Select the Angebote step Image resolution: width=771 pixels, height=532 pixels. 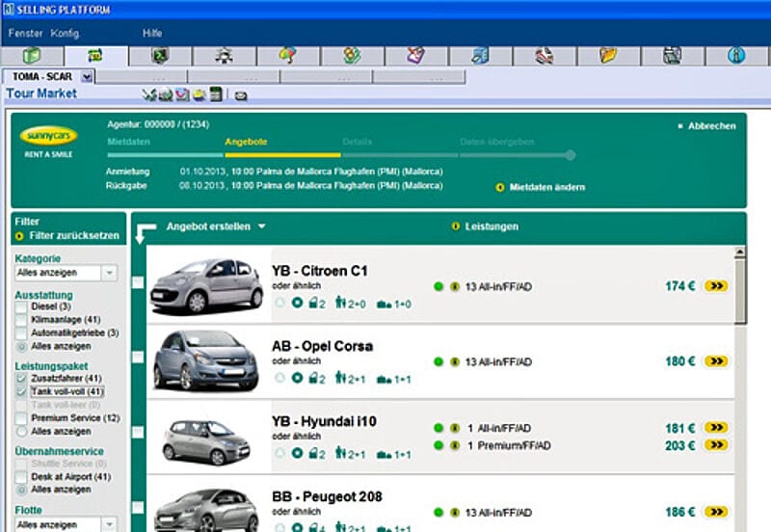(246, 142)
